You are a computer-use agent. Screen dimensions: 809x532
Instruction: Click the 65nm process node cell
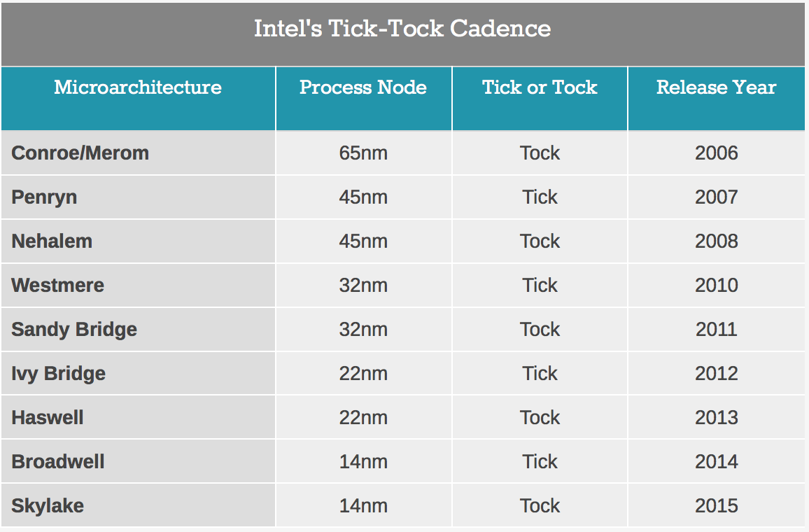364,153
